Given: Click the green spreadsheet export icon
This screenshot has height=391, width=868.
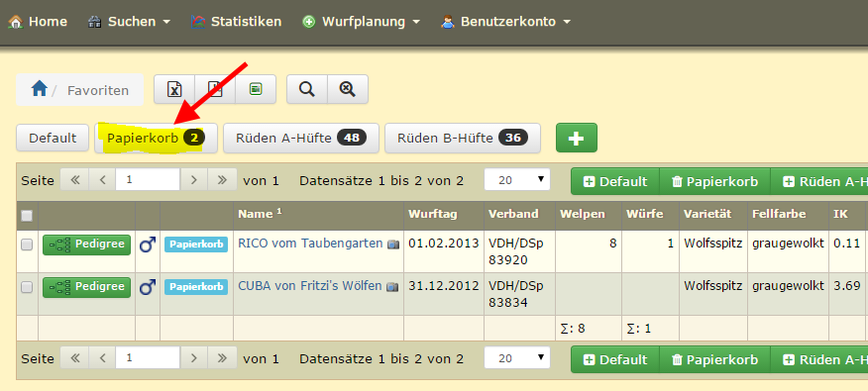Looking at the screenshot, I should (256, 89).
